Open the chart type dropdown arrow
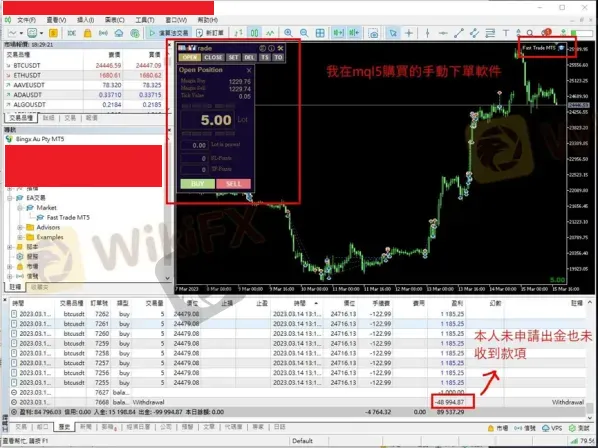 [21, 33]
